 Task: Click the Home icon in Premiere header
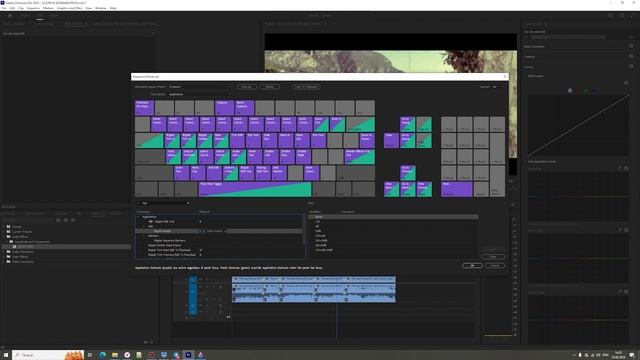click(10, 16)
